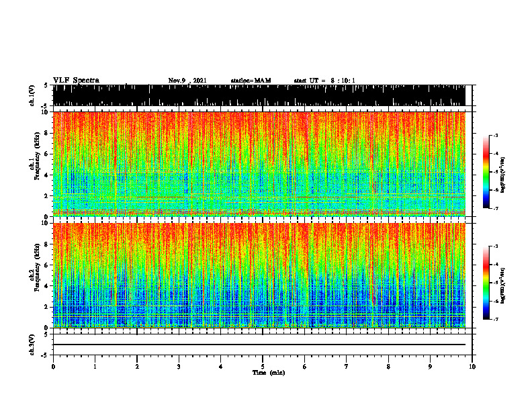
Task: Click the ch.1 waveform panel at top
Action: pyautogui.click(x=259, y=95)
